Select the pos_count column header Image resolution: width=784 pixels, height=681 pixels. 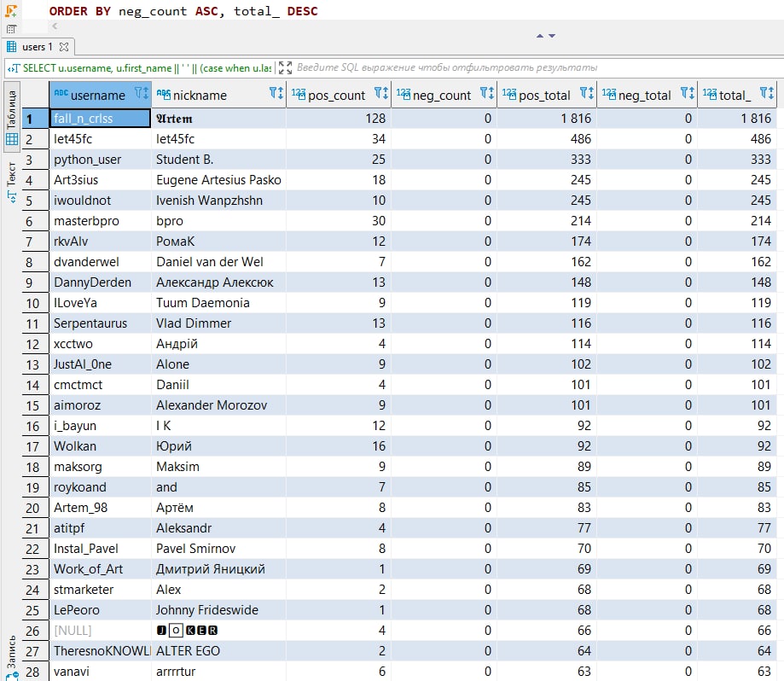pos(339,95)
